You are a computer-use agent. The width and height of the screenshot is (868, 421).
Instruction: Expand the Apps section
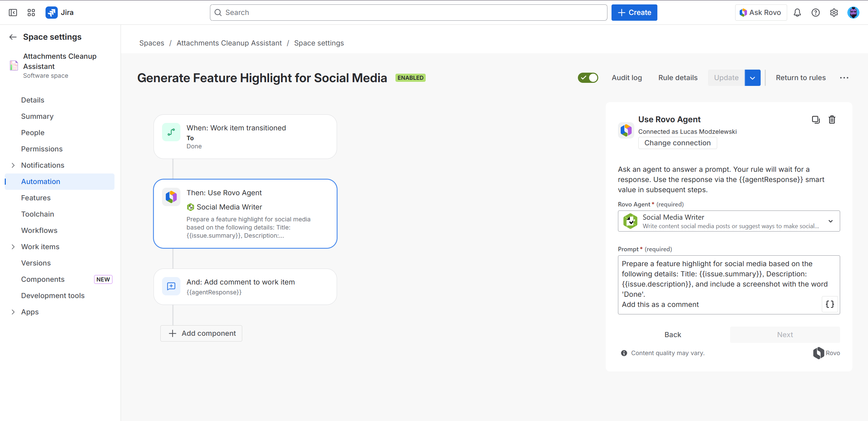(13, 312)
